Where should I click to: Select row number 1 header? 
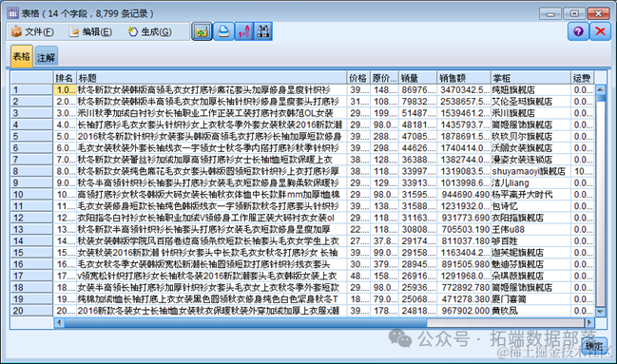click(32, 89)
